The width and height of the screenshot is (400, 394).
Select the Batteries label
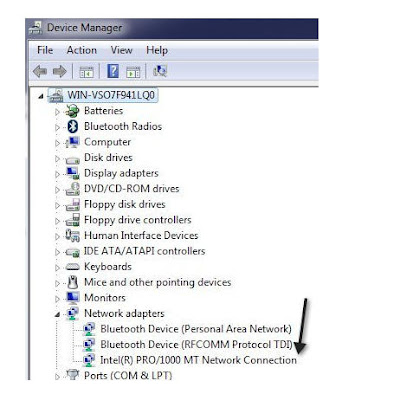pyautogui.click(x=103, y=111)
